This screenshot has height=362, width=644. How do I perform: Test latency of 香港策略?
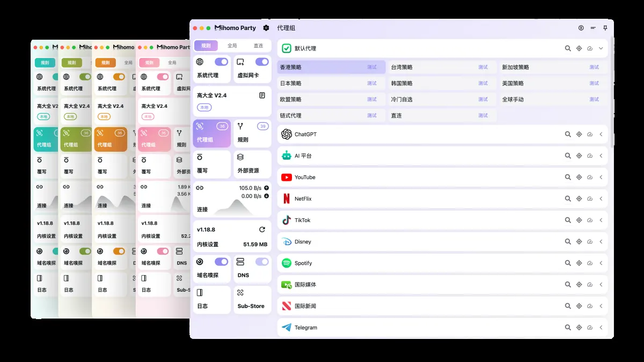[372, 67]
